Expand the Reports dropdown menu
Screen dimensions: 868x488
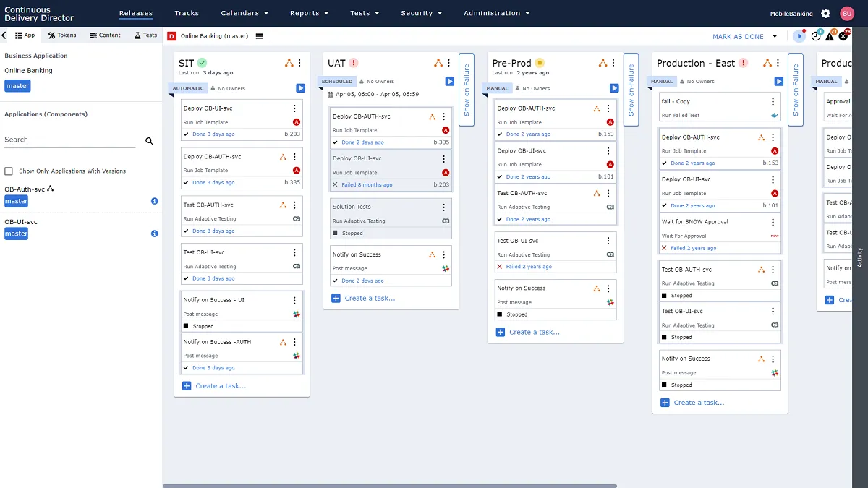point(310,13)
